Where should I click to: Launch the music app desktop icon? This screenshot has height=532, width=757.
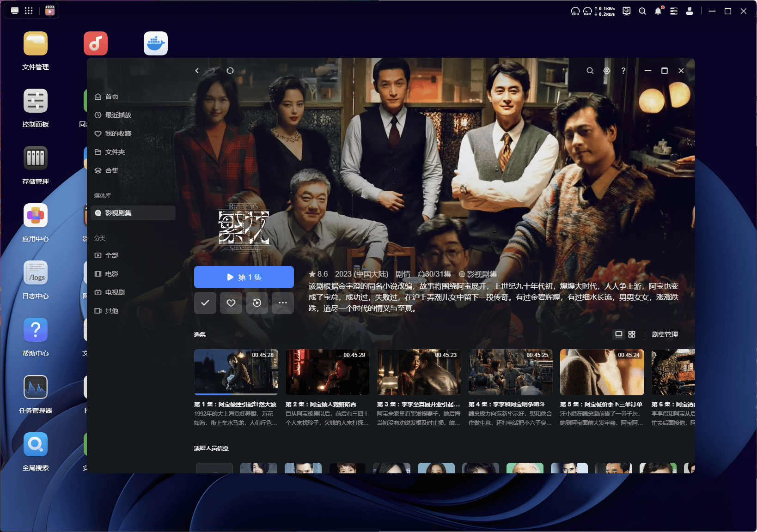(96, 44)
